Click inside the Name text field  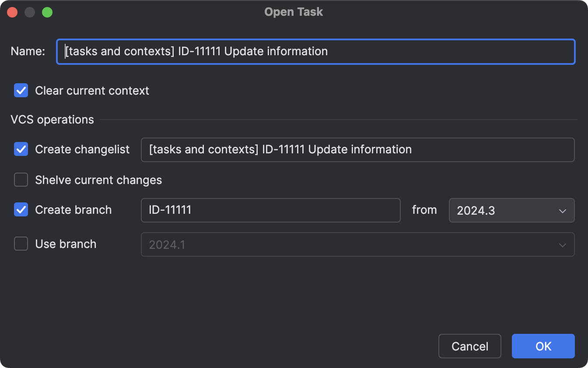315,51
